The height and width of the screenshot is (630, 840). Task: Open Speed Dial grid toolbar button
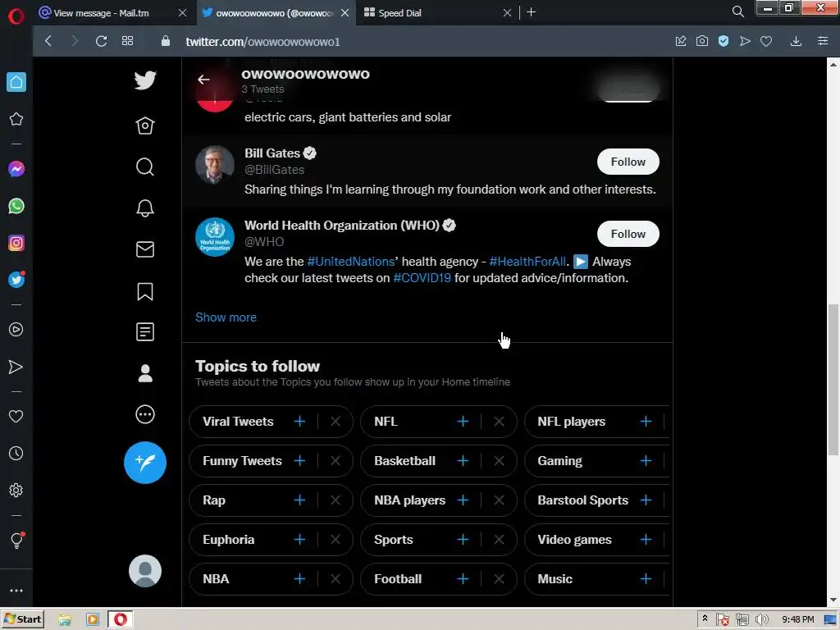pos(127,41)
